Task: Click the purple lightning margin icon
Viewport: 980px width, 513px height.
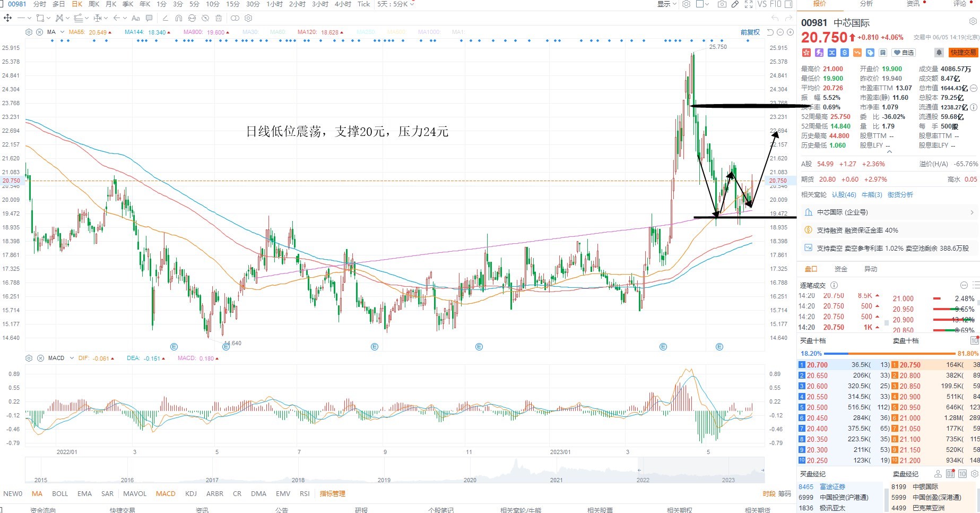Action: [x=819, y=53]
